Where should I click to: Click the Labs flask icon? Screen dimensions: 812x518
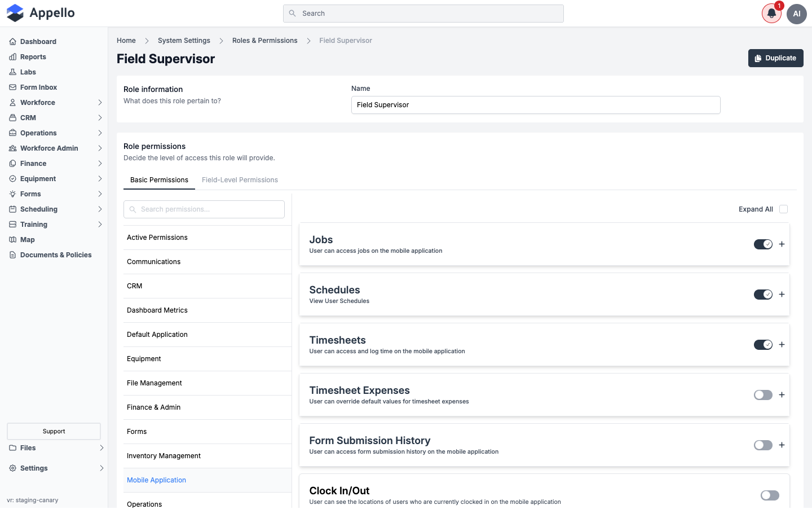12,72
